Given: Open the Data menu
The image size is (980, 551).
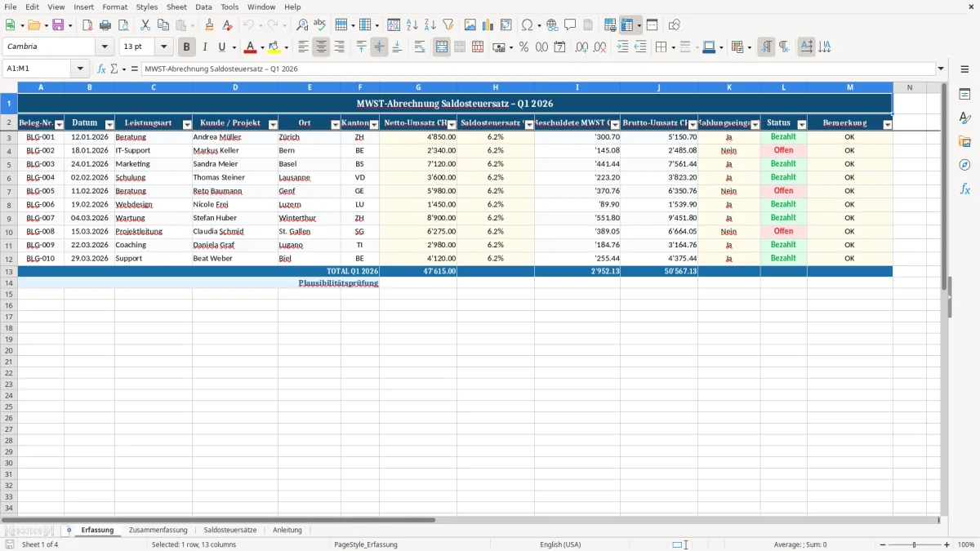Looking at the screenshot, I should [203, 7].
